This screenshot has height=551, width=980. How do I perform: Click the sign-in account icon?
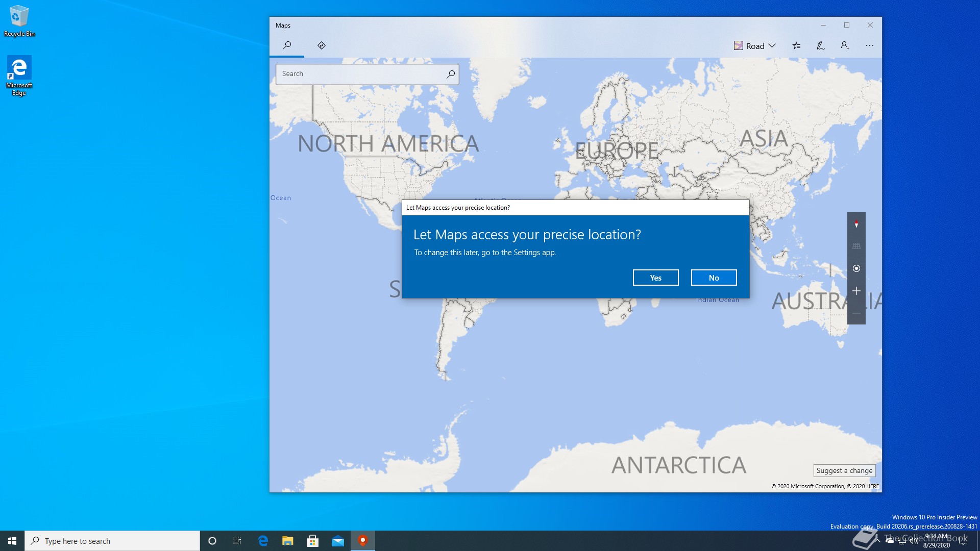pos(845,46)
